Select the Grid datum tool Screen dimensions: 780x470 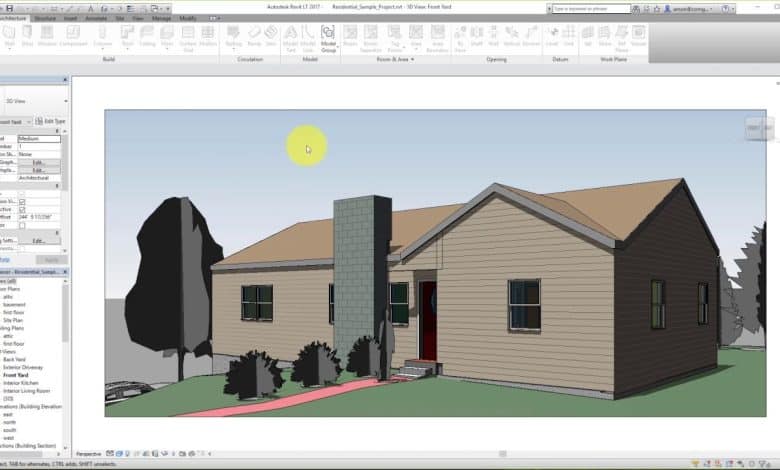coord(569,37)
